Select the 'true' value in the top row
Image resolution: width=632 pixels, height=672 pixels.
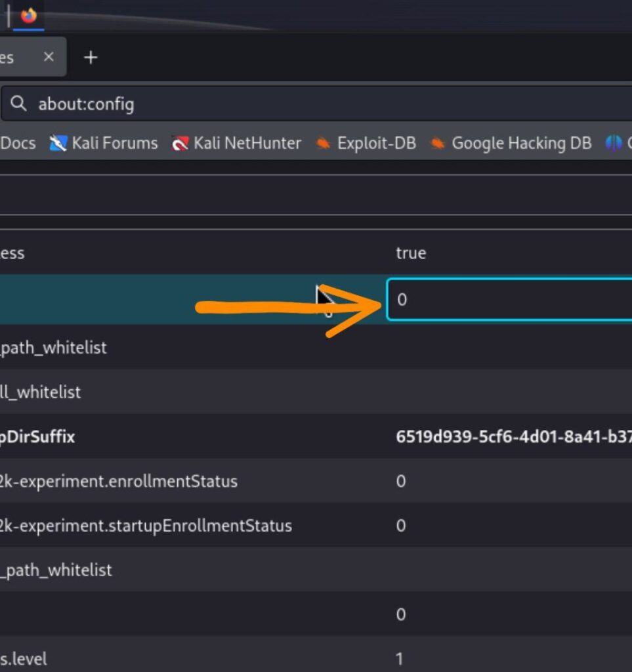pos(411,253)
